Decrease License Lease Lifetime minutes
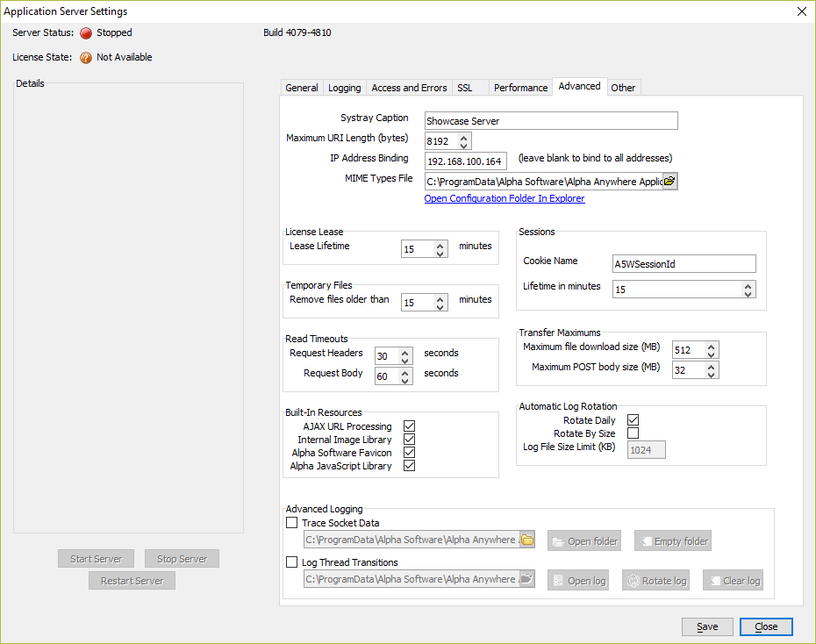This screenshot has height=644, width=816. 440,253
